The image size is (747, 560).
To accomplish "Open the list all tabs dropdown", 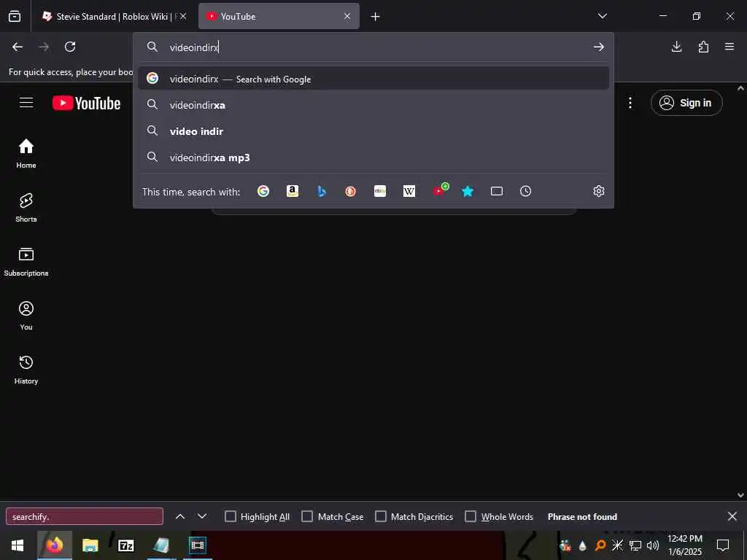I will pyautogui.click(x=602, y=16).
